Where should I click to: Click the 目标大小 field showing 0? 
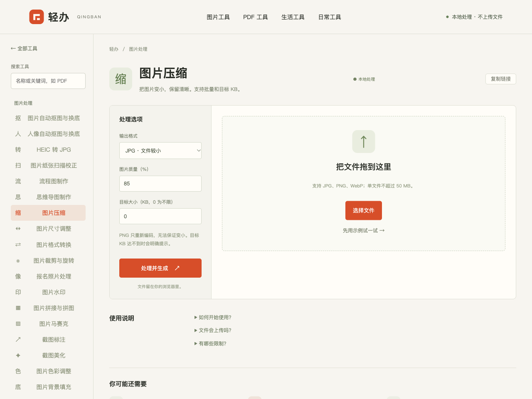tap(160, 217)
